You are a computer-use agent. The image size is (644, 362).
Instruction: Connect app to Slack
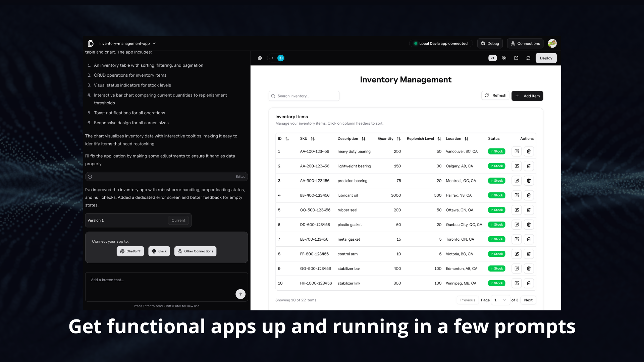point(159,251)
